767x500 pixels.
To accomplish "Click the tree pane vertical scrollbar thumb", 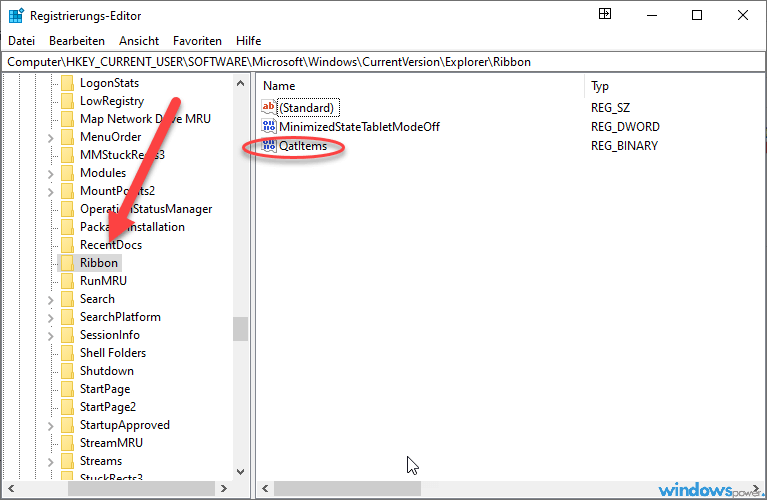I will pos(240,329).
